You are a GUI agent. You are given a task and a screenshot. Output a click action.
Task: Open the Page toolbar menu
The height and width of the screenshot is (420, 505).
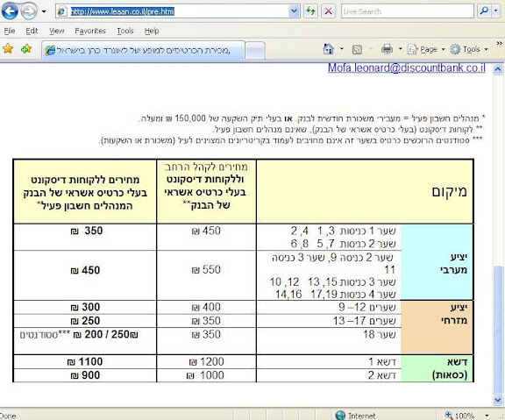[426, 49]
